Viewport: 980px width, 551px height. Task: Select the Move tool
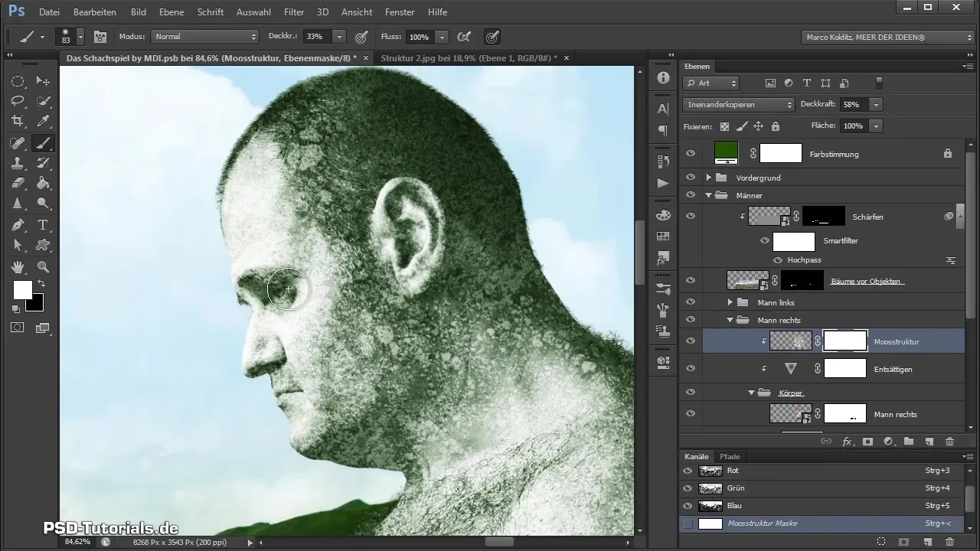(x=44, y=81)
